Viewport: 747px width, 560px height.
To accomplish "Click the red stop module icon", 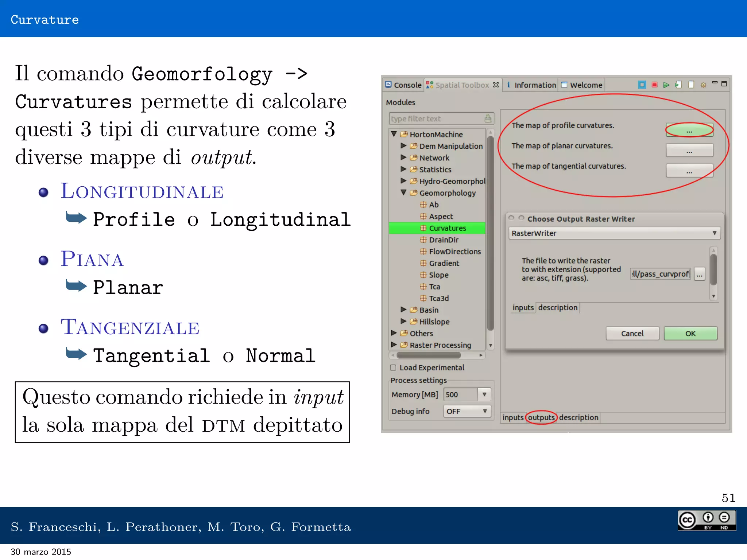I will tap(654, 85).
